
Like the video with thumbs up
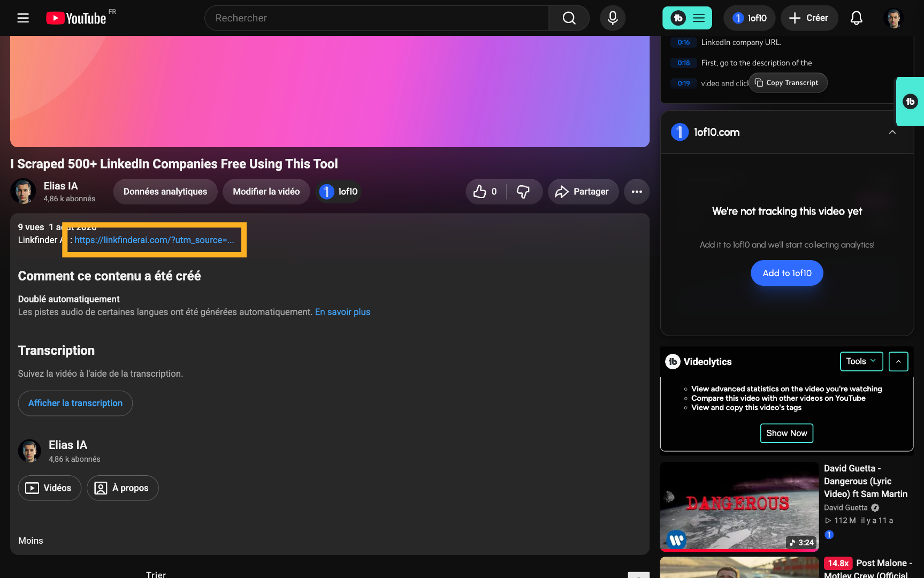pos(486,192)
